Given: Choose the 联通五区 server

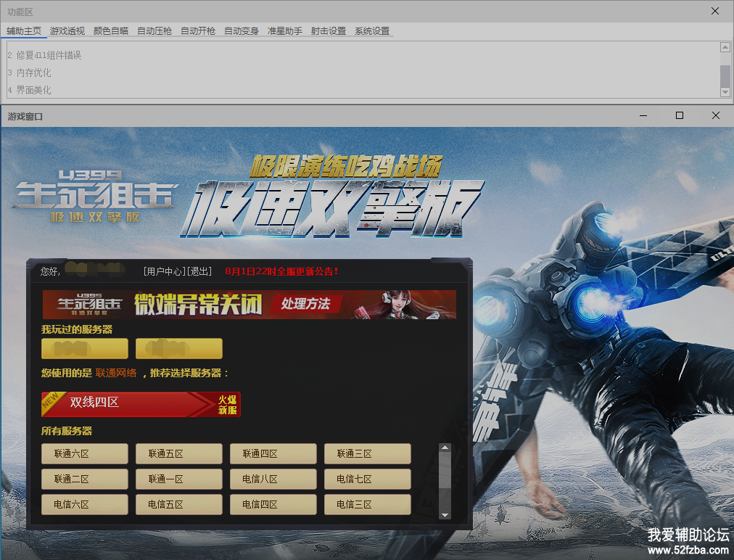Looking at the screenshot, I should [179, 453].
